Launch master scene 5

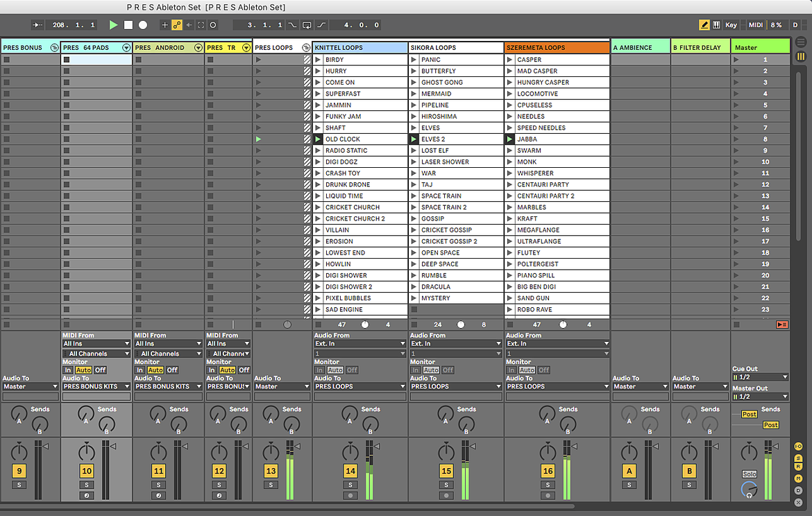pos(761,105)
